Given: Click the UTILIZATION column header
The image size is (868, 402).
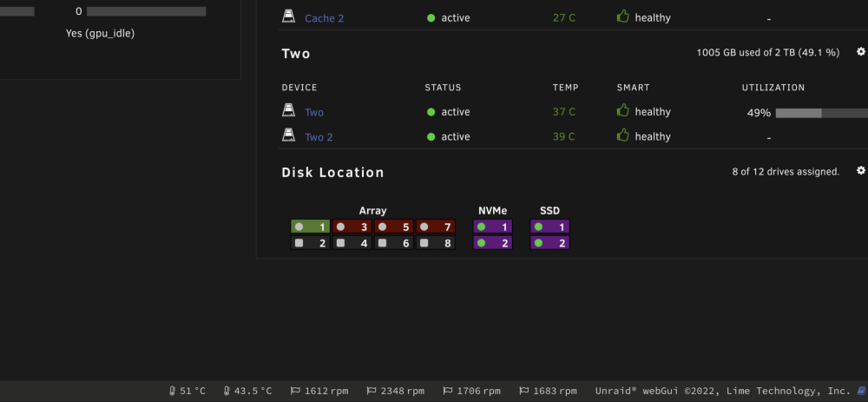Looking at the screenshot, I should [x=773, y=88].
